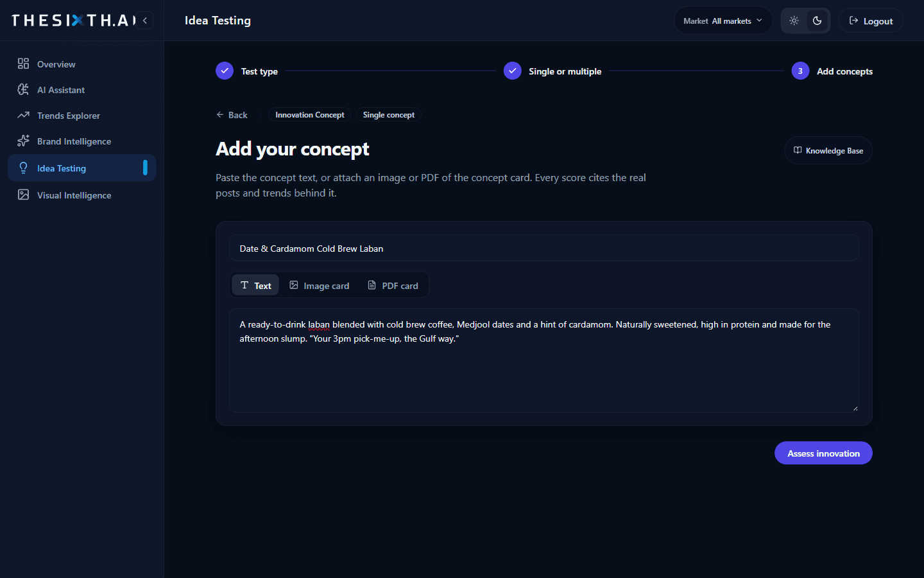
Task: Click the concept title input field
Action: tap(543, 248)
